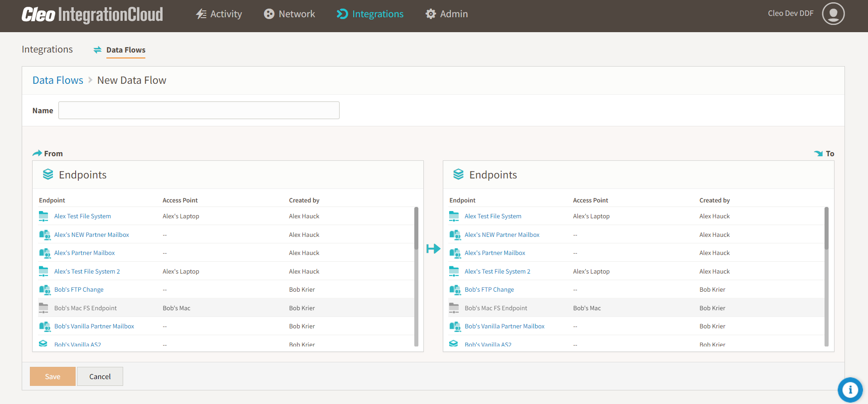Click the user profile avatar icon

click(x=833, y=14)
